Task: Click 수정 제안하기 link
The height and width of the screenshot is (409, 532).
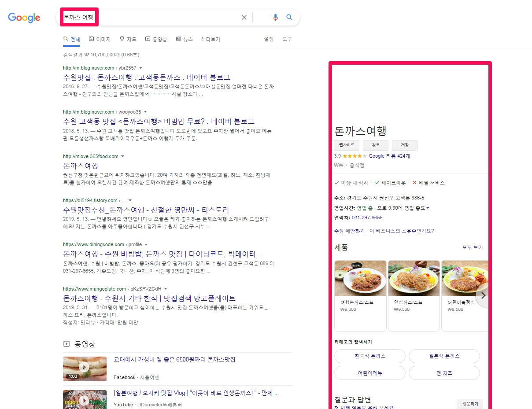Action: pos(350,231)
